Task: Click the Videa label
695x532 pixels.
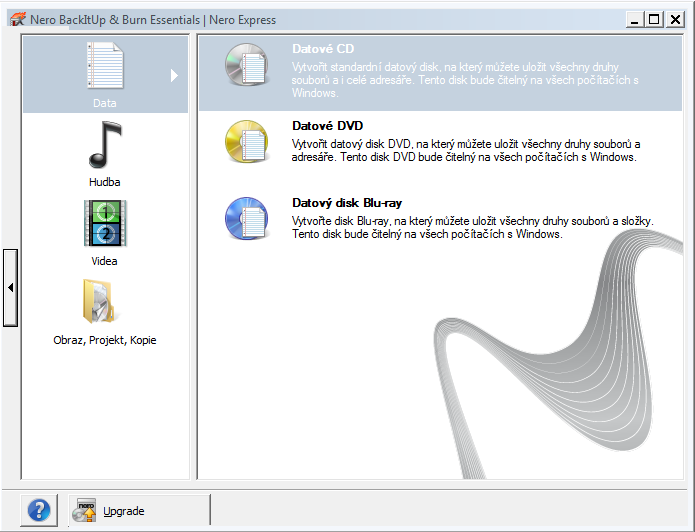Action: point(104,261)
